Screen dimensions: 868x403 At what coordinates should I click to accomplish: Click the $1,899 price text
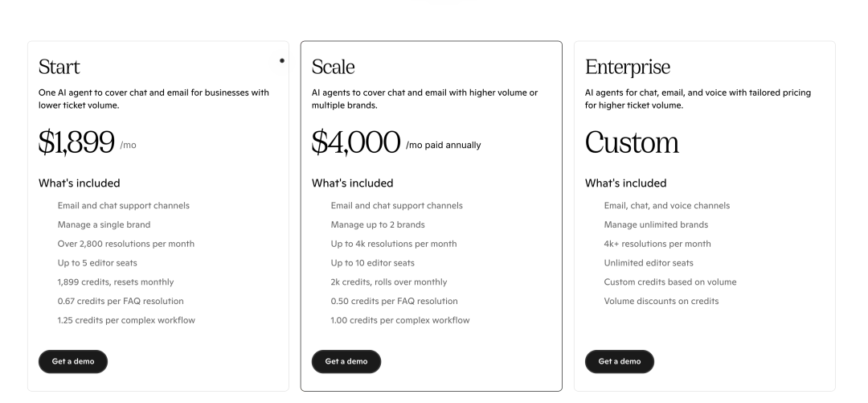tap(76, 142)
